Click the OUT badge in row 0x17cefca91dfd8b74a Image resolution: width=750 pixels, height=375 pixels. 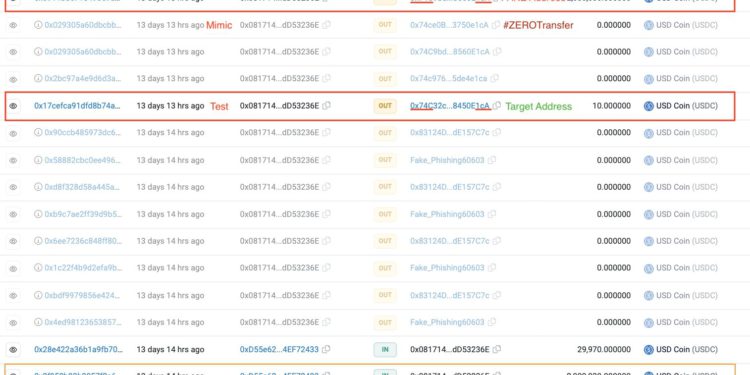(385, 106)
